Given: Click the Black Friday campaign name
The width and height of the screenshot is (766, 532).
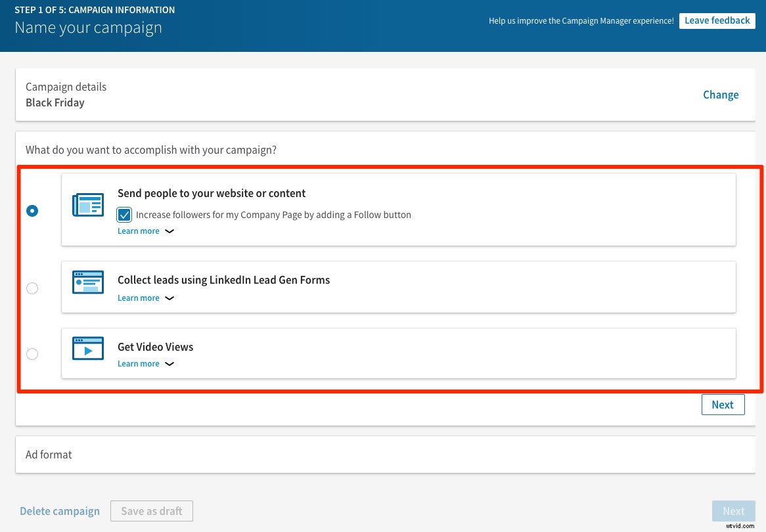Looking at the screenshot, I should click(55, 102).
